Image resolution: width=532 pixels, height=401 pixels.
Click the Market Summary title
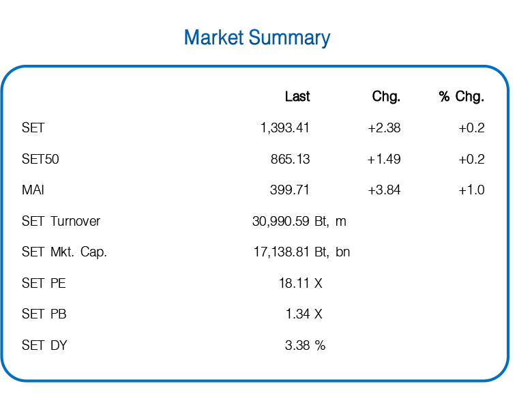(257, 38)
